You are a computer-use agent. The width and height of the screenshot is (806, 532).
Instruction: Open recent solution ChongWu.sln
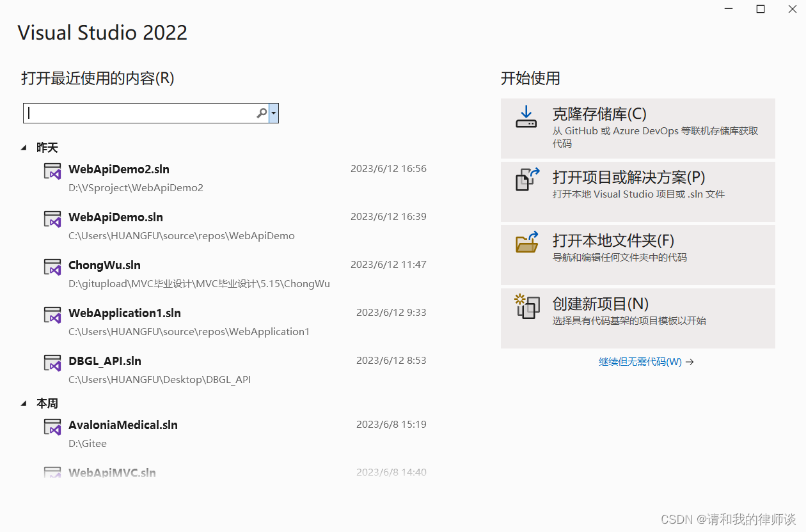click(x=104, y=265)
